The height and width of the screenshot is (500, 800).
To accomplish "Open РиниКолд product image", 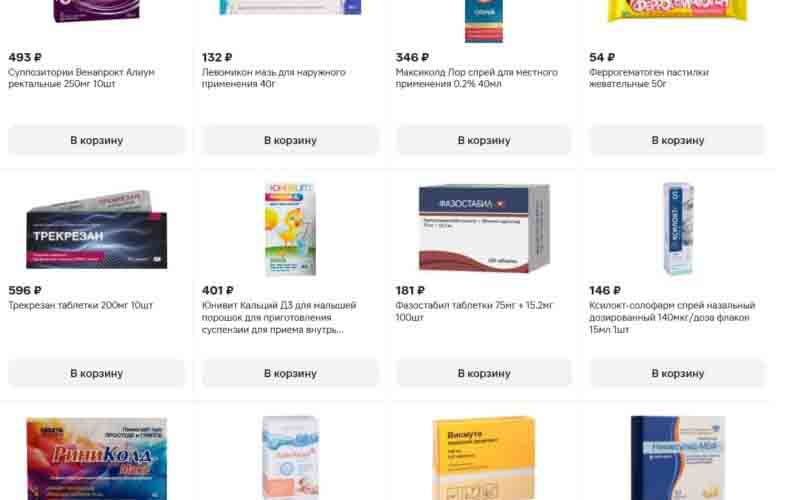I will pyautogui.click(x=96, y=458).
